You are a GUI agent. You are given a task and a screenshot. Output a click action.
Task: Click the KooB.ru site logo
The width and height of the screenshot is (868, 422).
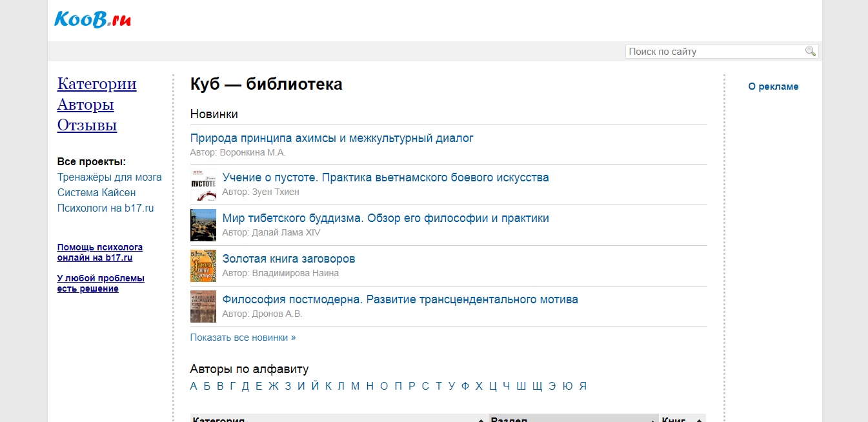click(92, 19)
